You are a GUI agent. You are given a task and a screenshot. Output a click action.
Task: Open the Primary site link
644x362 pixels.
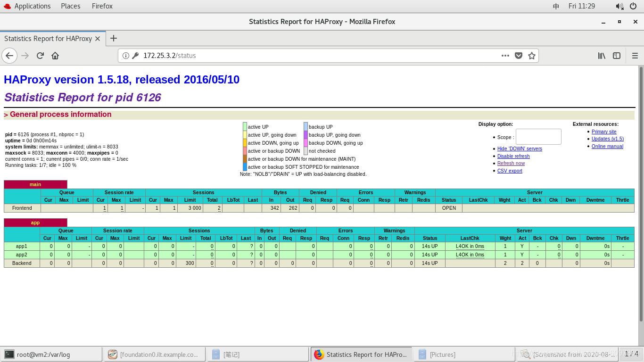(604, 132)
